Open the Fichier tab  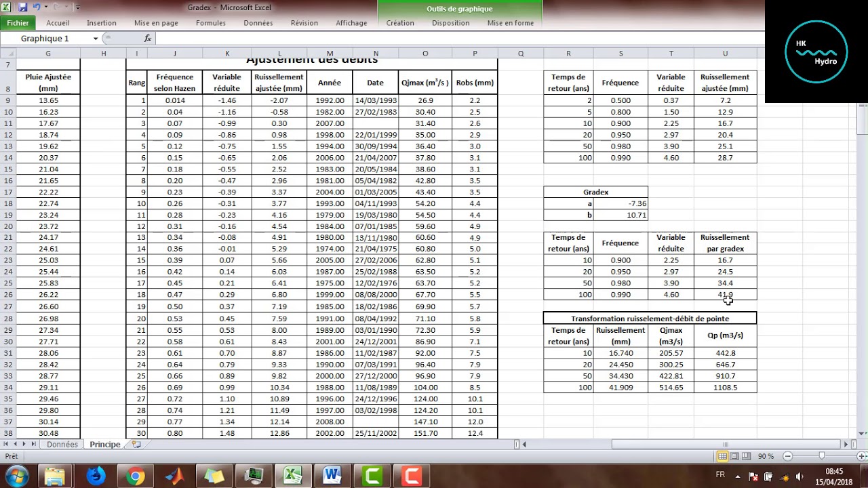(18, 23)
